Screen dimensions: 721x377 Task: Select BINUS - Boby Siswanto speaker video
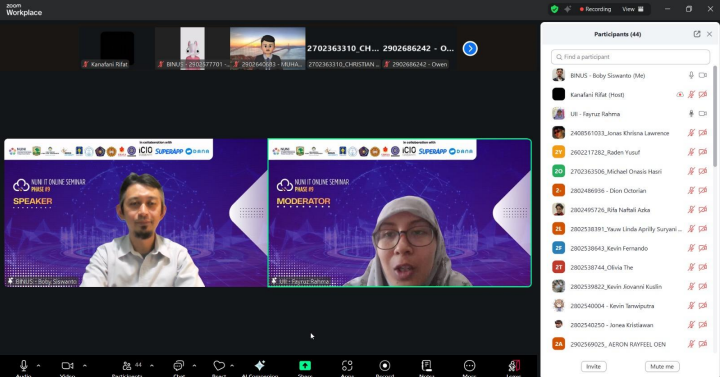[136, 213]
